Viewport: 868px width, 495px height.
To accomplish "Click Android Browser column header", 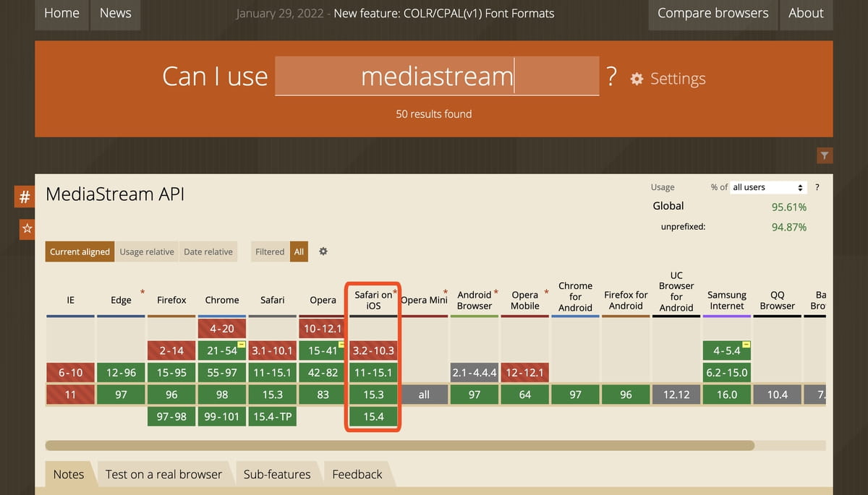I will click(475, 300).
